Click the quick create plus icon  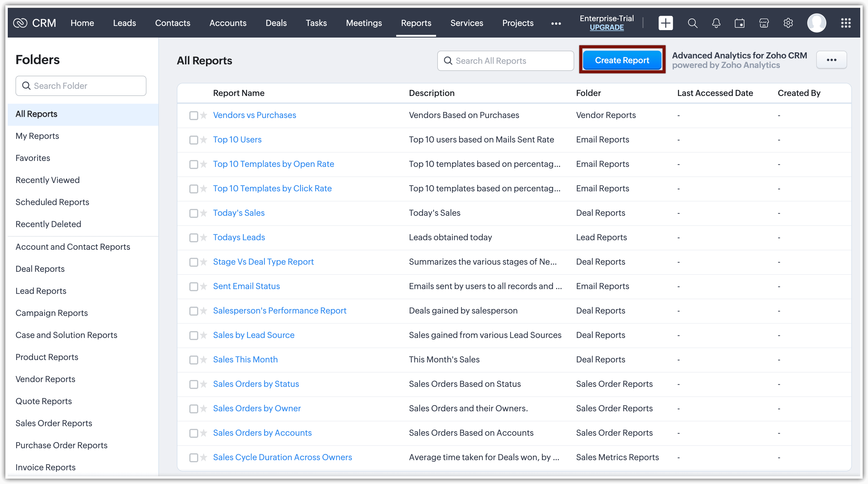(666, 23)
